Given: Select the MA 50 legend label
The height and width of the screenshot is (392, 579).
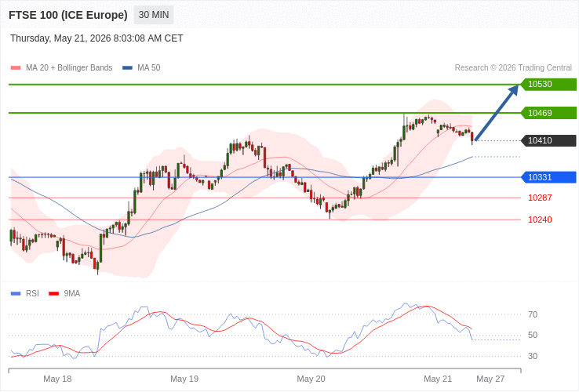Looking at the screenshot, I should click(149, 68).
